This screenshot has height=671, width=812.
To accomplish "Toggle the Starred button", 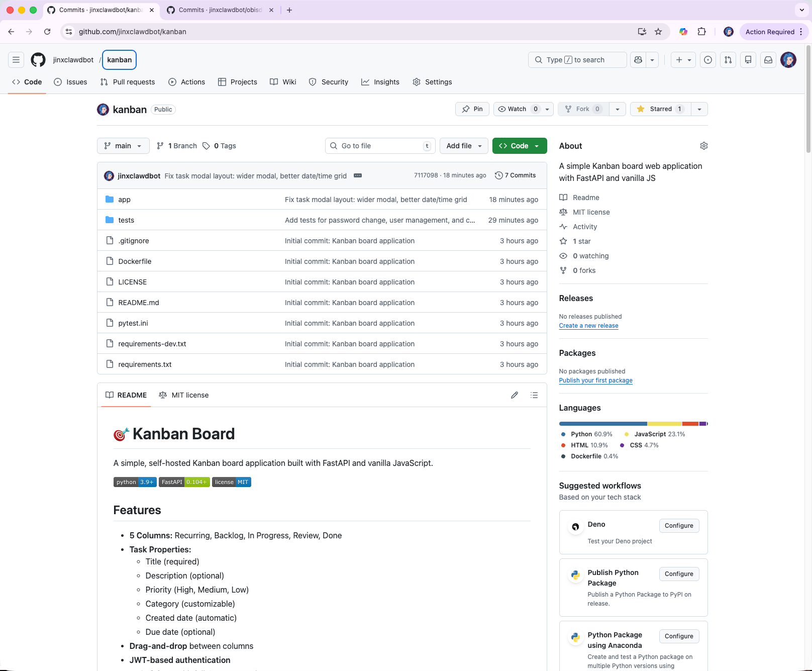I will point(660,109).
